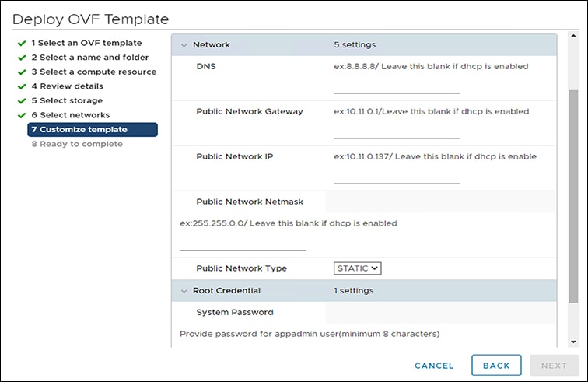Click the DNS input field
The image size is (588, 382).
point(397,86)
